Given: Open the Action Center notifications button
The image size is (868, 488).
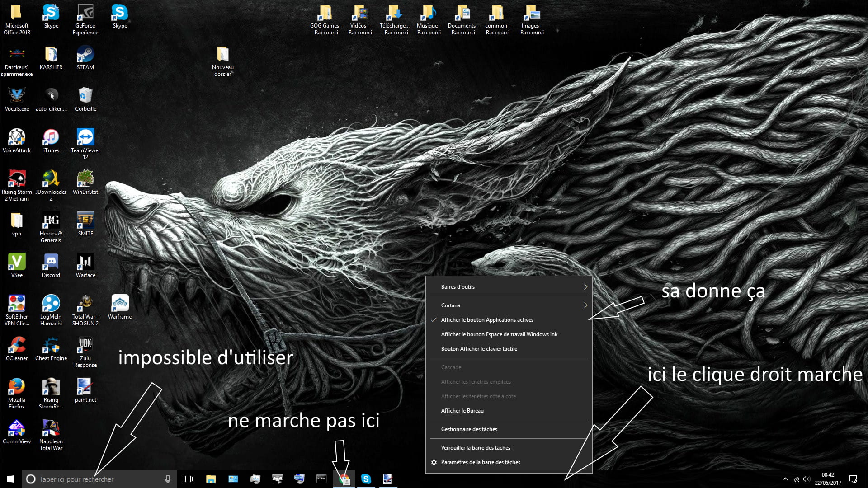Looking at the screenshot, I should [853, 479].
